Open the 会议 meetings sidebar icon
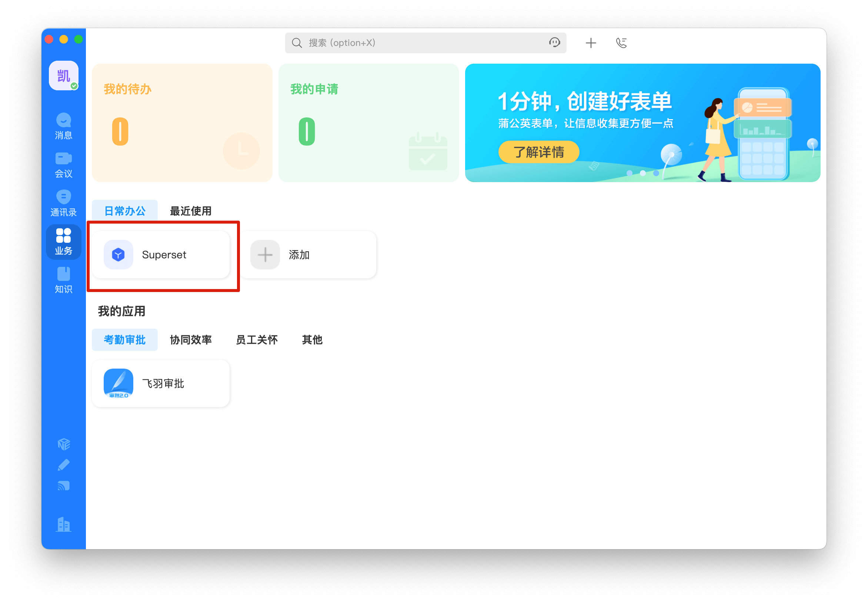This screenshot has height=604, width=868. [64, 165]
